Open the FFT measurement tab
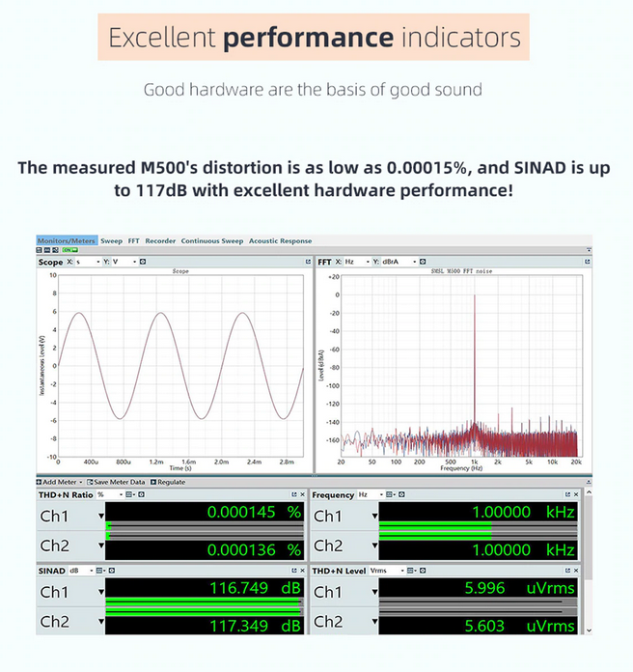The height and width of the screenshot is (672, 633). [133, 240]
